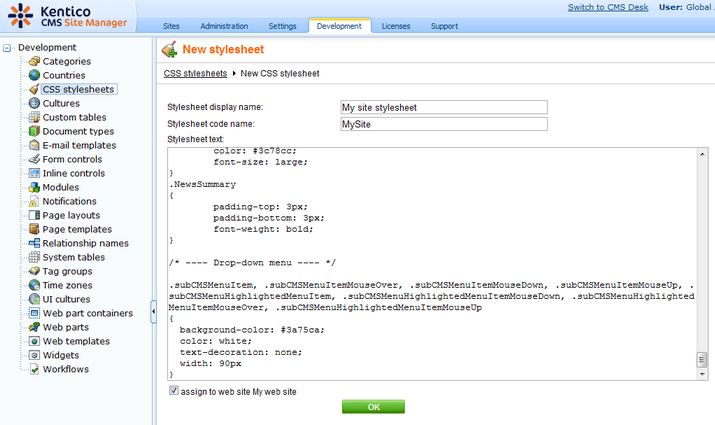Click the Modules icon in sidebar
The image size is (715, 425).
coord(34,187)
